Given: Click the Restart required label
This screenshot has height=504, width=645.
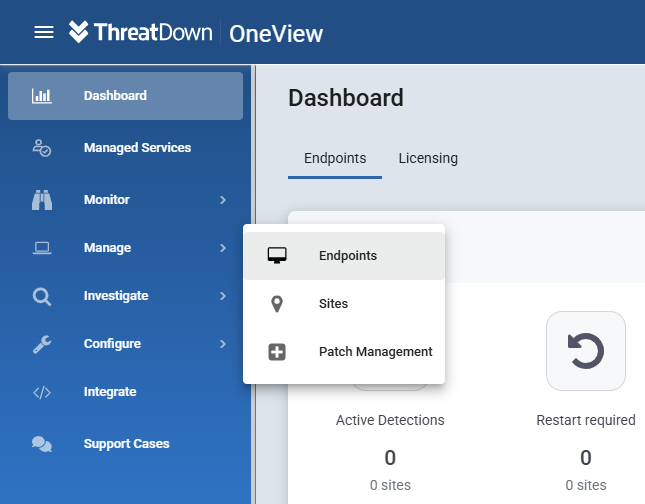Looking at the screenshot, I should click(x=586, y=420).
